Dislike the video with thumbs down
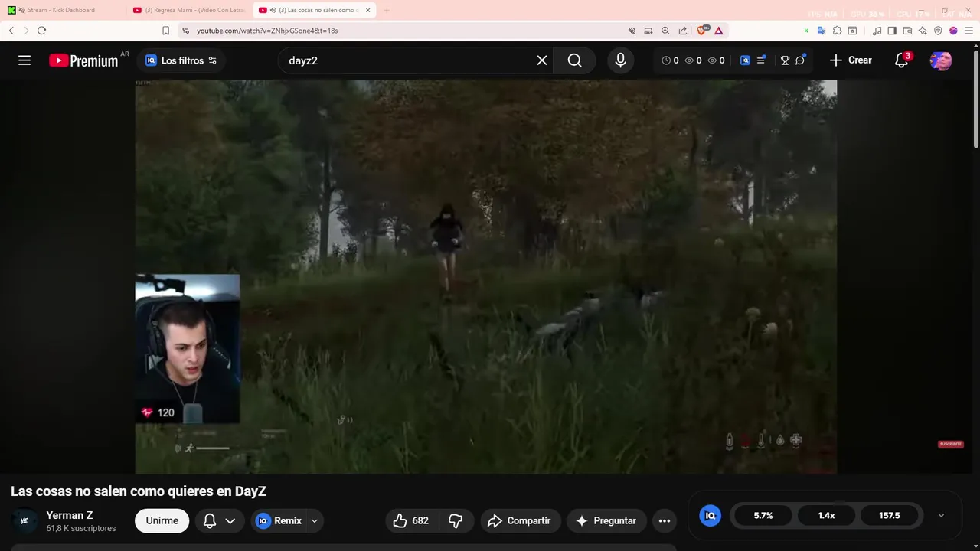This screenshot has height=551, width=980. [x=456, y=520]
